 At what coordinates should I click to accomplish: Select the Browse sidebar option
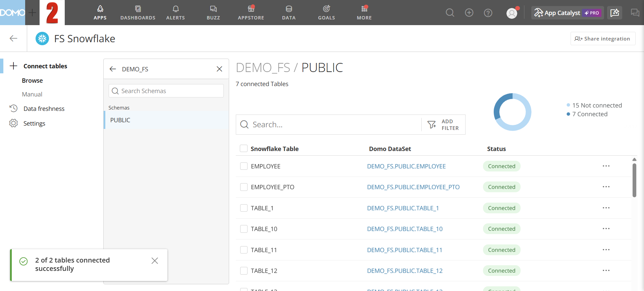(32, 80)
